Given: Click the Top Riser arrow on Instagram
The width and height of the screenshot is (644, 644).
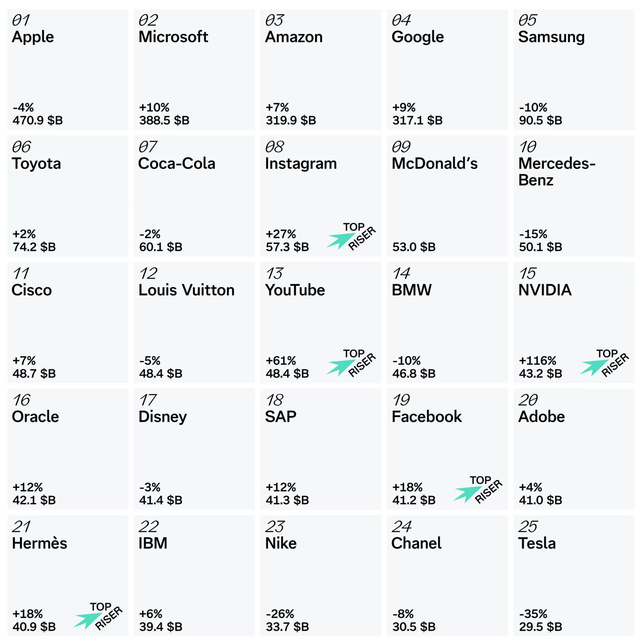Looking at the screenshot, I should coord(340,241).
